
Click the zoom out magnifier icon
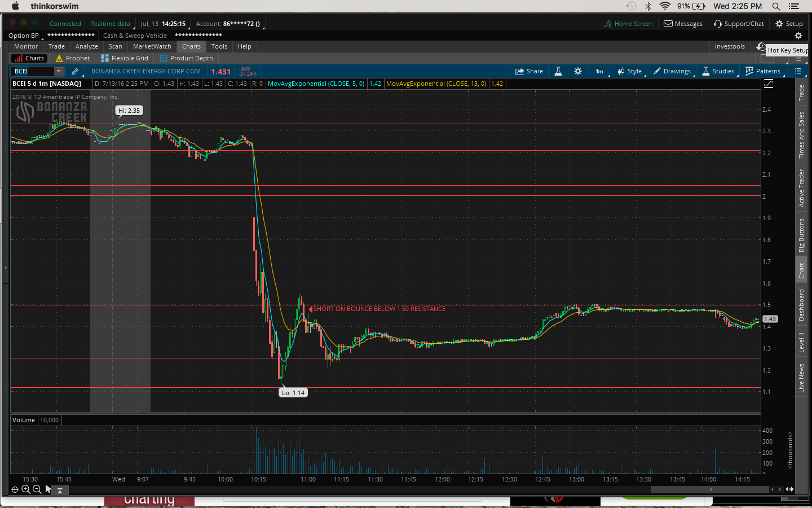click(37, 489)
